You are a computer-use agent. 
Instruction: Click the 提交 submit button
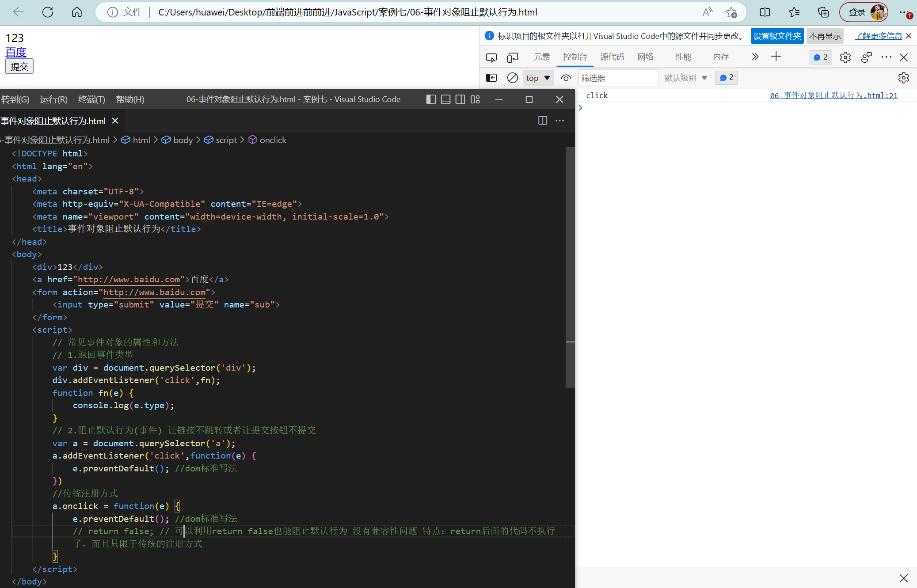pyautogui.click(x=19, y=66)
